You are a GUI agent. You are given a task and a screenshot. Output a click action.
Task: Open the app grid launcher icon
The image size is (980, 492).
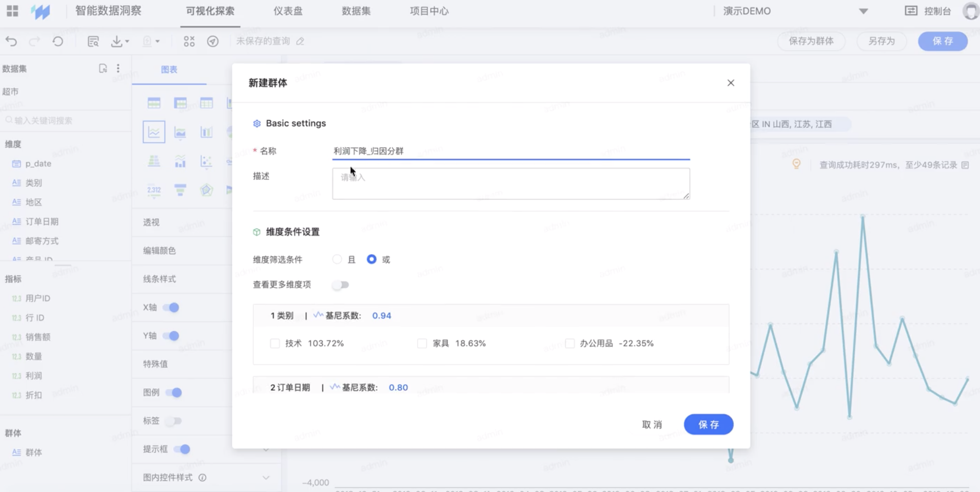(12, 11)
